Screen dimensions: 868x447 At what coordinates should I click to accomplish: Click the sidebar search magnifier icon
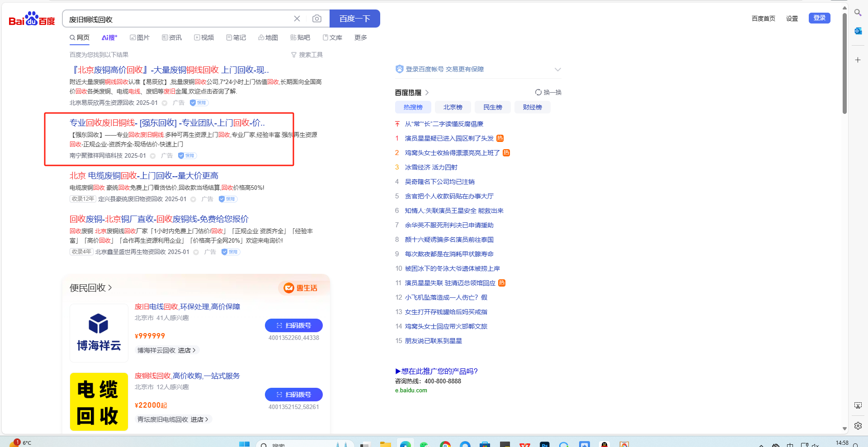[x=858, y=13]
